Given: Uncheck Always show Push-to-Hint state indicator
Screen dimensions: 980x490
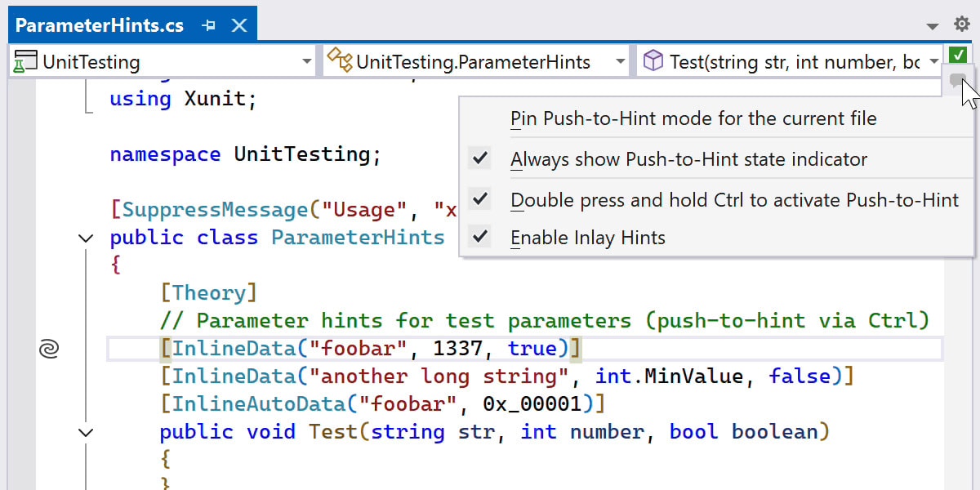Looking at the screenshot, I should (480, 159).
